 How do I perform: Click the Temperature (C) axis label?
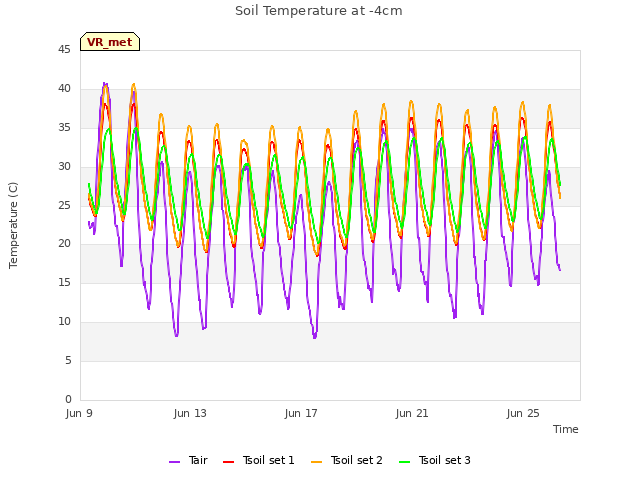13,225
